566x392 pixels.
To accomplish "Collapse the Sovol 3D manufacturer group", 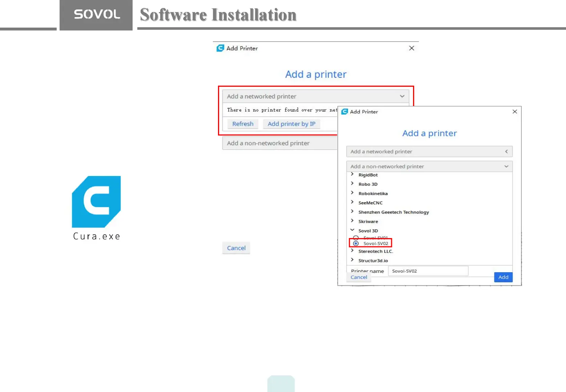I will 352,230.
